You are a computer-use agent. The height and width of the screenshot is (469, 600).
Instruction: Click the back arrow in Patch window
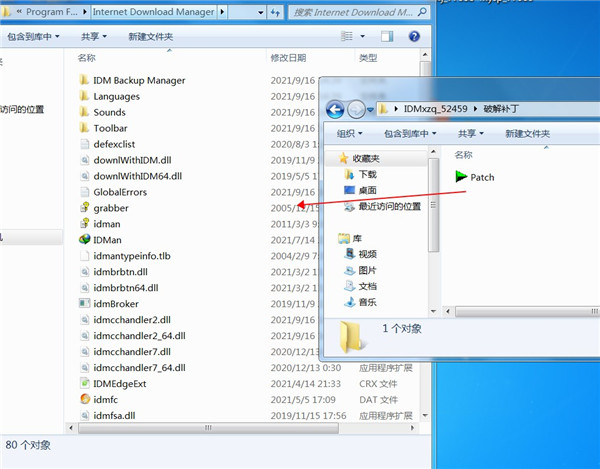coord(335,109)
